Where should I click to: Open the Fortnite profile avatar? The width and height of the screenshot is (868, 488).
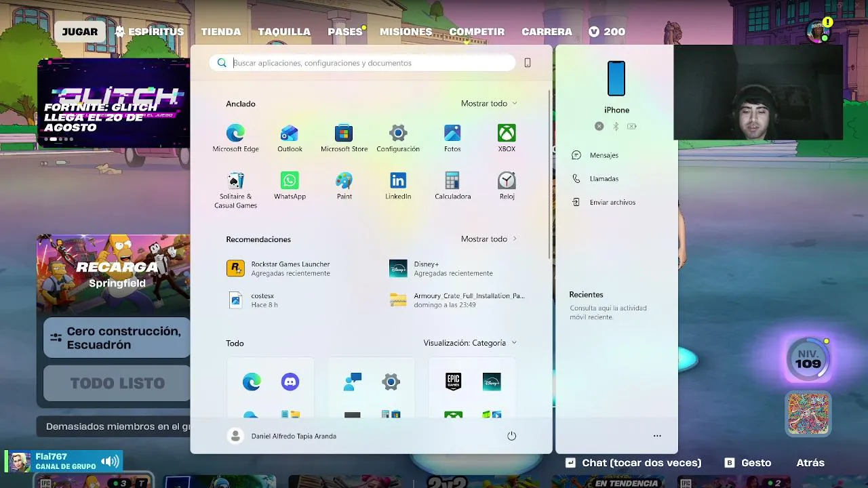pyautogui.click(x=818, y=31)
